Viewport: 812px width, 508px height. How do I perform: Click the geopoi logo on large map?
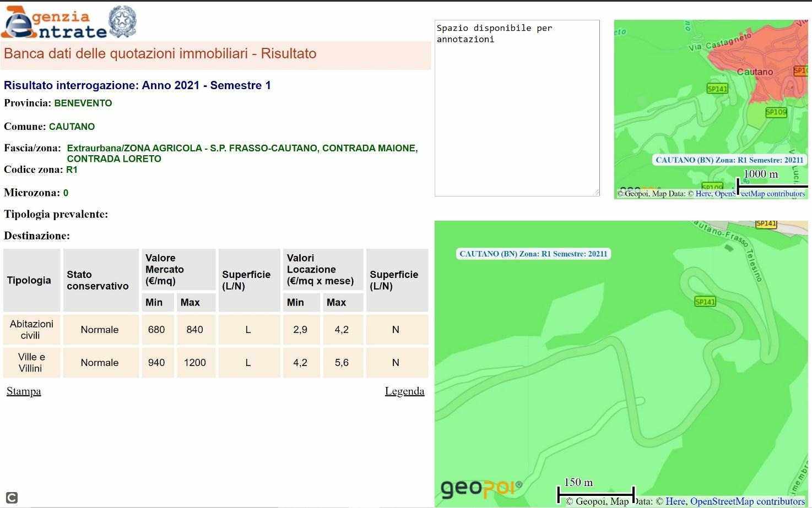[x=481, y=488]
